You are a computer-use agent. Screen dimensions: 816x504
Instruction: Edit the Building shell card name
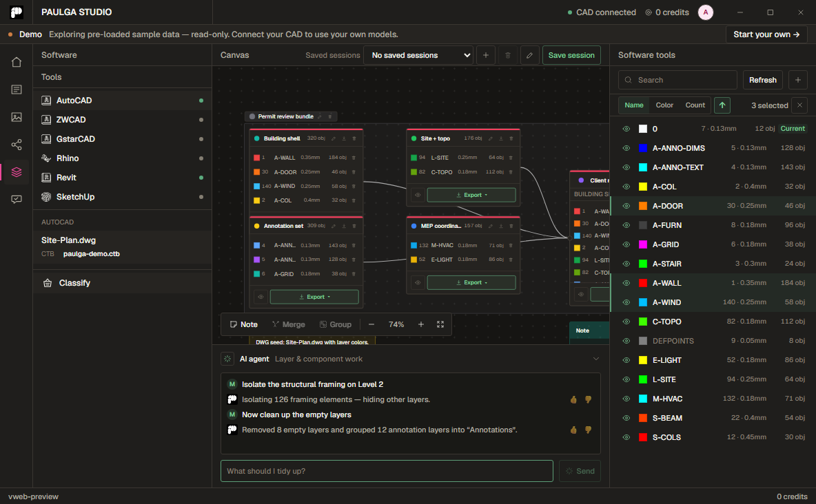(334, 139)
